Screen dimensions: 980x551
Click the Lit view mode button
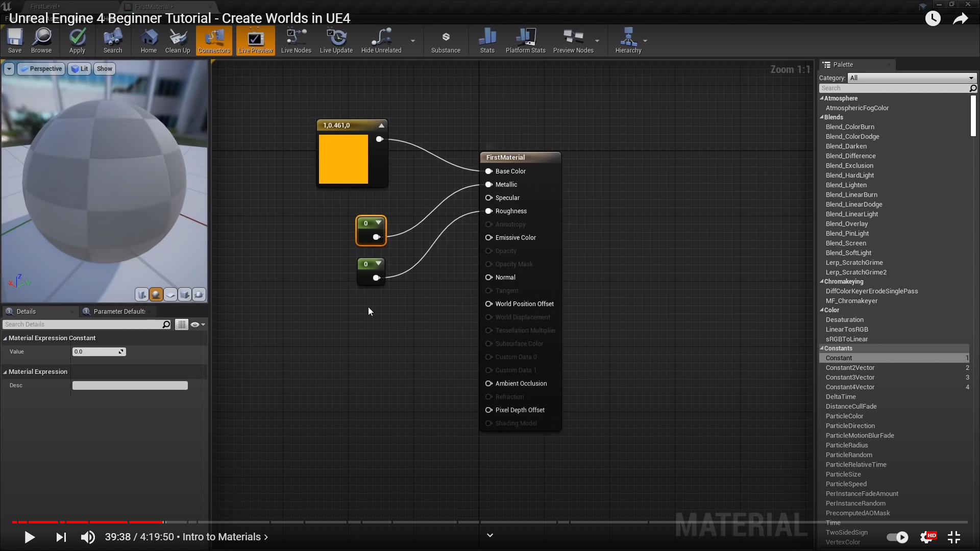point(80,69)
